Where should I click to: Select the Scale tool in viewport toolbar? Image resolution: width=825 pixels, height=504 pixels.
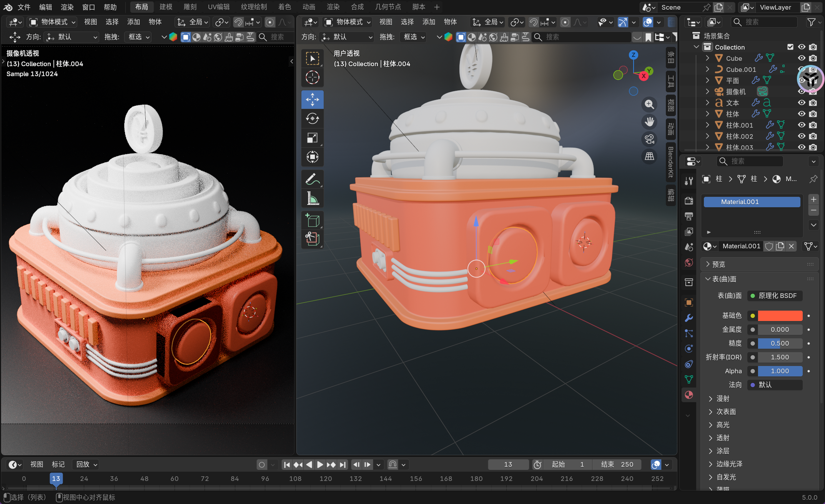[x=312, y=138]
